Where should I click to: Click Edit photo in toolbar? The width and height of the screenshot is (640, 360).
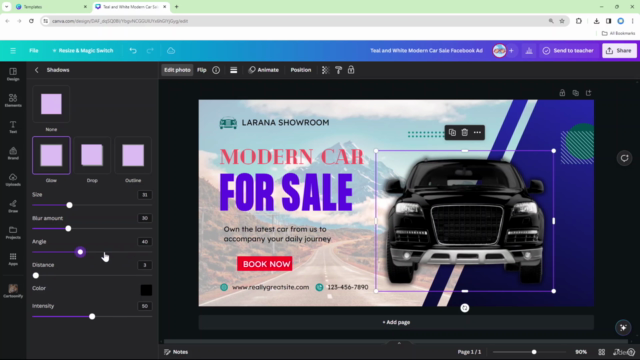pyautogui.click(x=177, y=70)
